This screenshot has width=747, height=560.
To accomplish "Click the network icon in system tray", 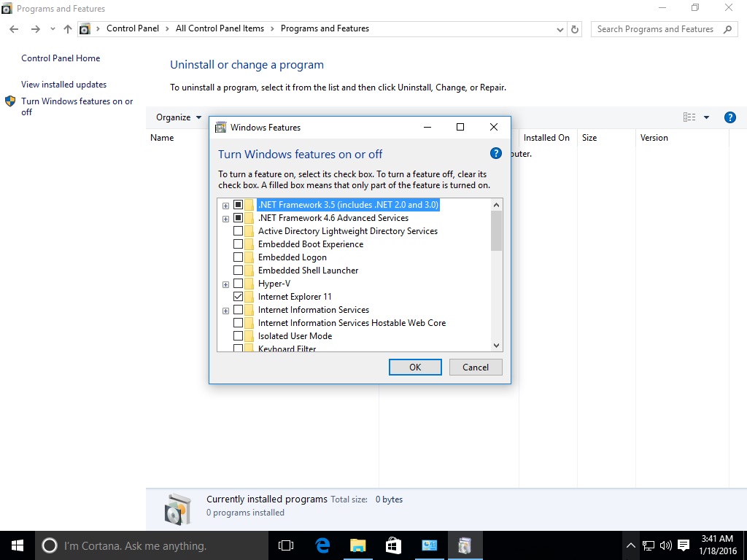I will 649,545.
